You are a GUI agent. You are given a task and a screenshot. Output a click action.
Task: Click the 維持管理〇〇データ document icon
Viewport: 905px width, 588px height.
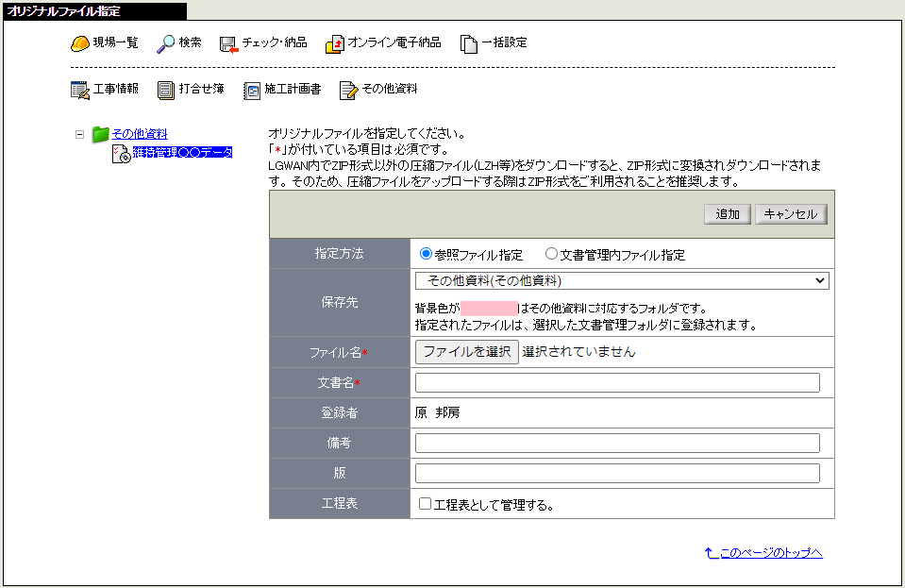coord(121,154)
